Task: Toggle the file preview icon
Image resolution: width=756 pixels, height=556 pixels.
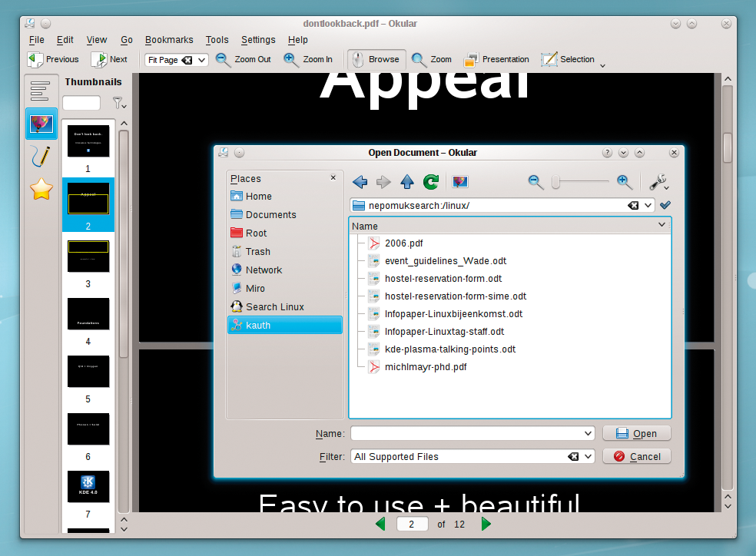Action: pos(460,182)
